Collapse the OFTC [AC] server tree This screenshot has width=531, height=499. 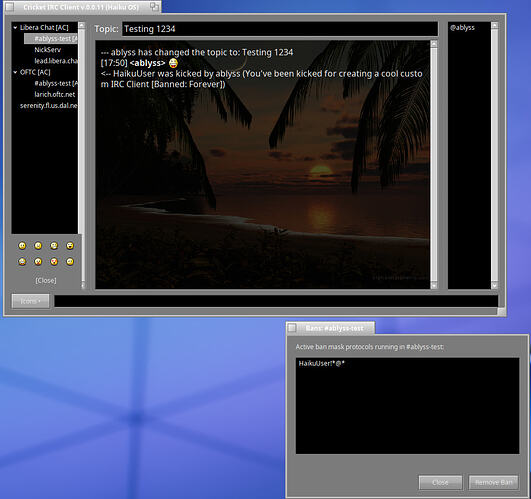[15, 72]
